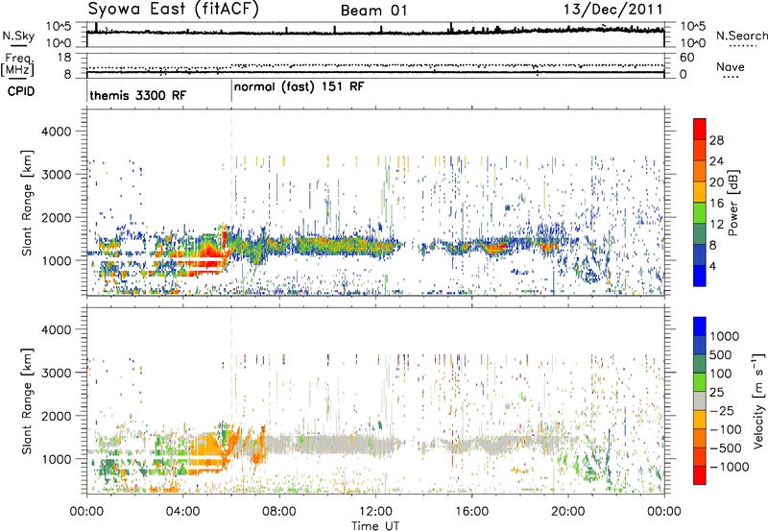Click the gray band of velocity colorbar
Viewport: 768px width, 532px height.
point(700,401)
